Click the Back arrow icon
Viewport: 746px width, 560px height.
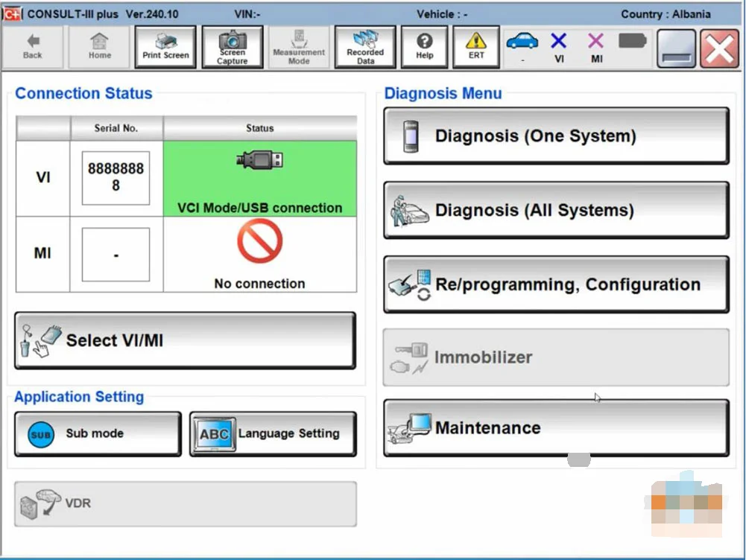[x=33, y=46]
